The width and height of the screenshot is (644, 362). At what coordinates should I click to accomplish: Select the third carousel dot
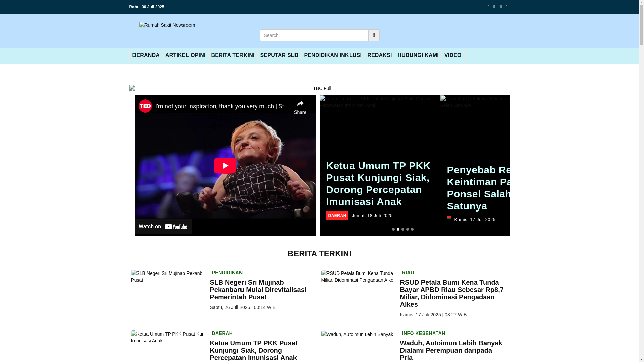[x=403, y=229]
